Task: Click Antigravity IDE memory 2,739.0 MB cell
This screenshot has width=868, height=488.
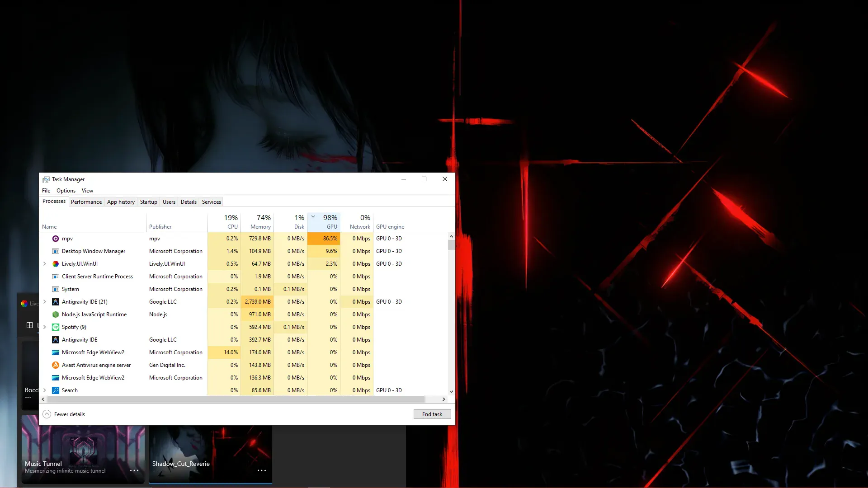Action: pos(257,302)
